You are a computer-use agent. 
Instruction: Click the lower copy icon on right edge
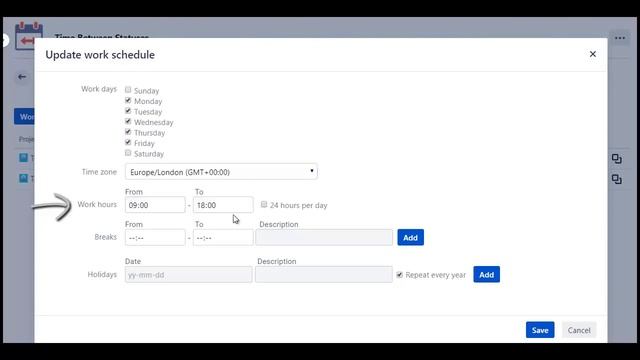pyautogui.click(x=617, y=179)
